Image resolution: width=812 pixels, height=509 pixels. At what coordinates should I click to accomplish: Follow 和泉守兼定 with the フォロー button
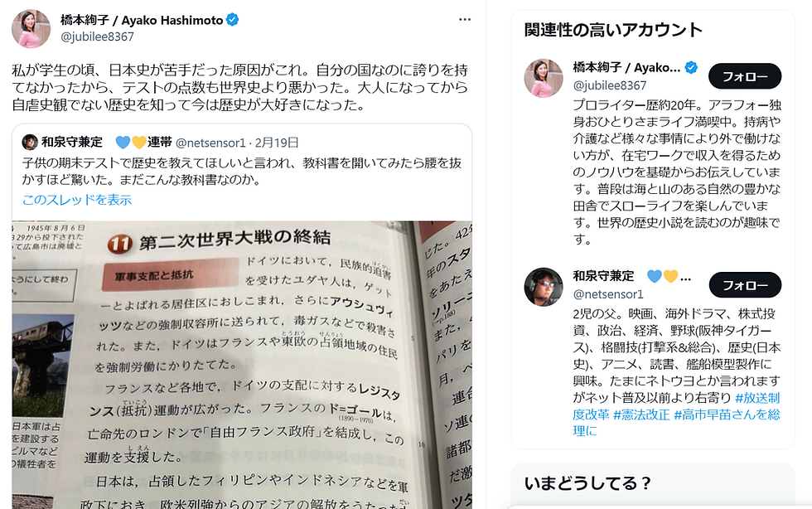coord(745,285)
